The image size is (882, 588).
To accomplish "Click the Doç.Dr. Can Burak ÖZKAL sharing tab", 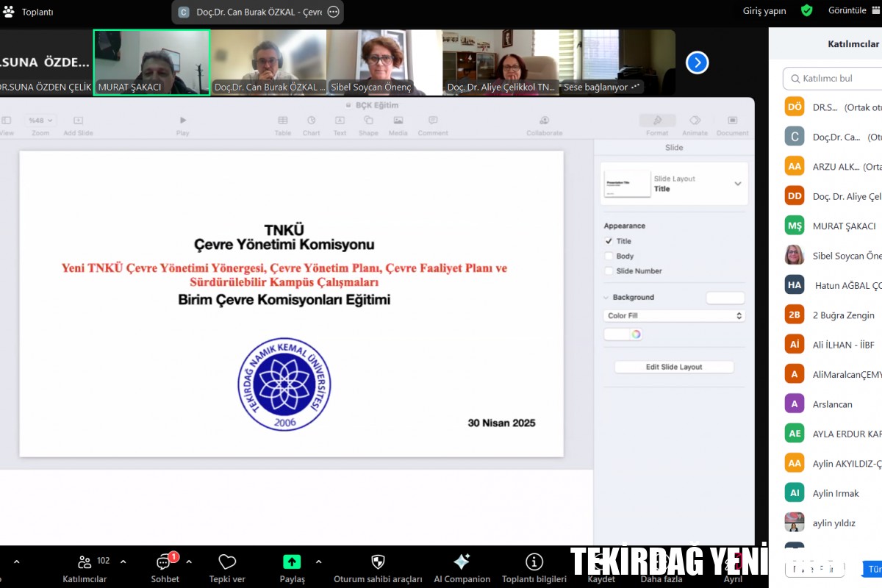I will [259, 12].
